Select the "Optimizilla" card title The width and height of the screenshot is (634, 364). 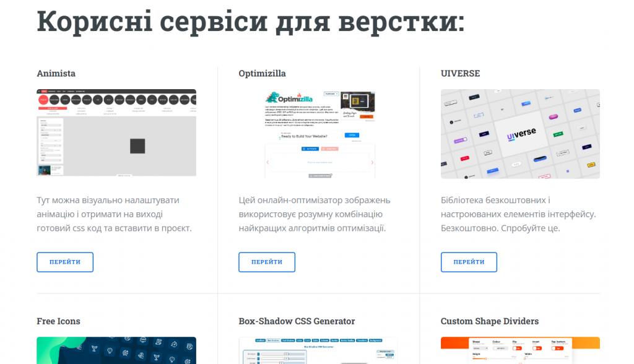(262, 73)
